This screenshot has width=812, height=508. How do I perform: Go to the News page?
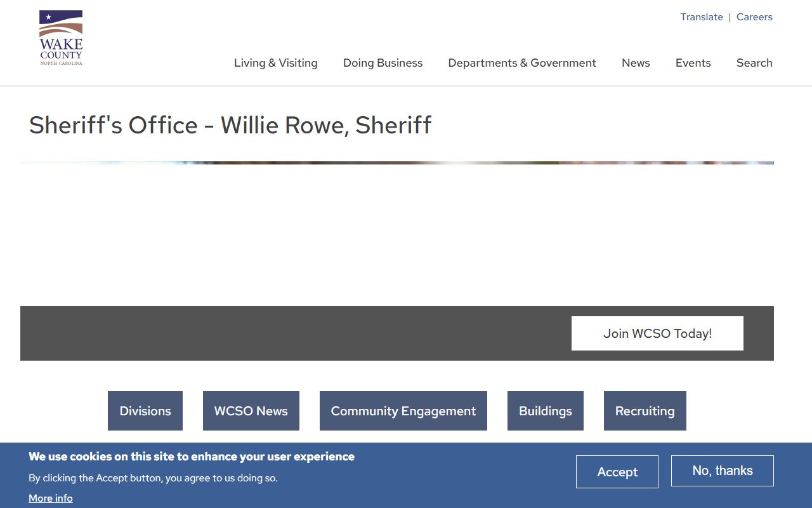[x=636, y=63]
